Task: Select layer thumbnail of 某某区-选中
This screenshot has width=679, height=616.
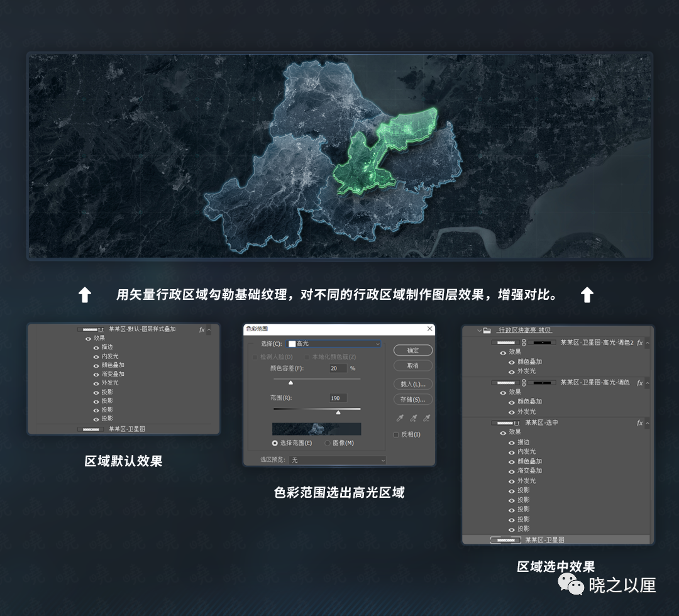Action: pyautogui.click(x=505, y=423)
